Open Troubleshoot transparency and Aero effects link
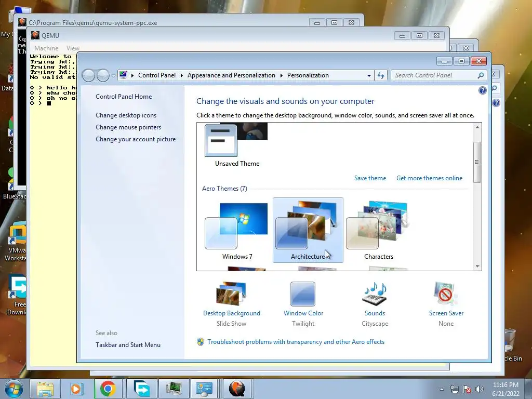Viewport: 532px width, 399px height. pyautogui.click(x=296, y=342)
